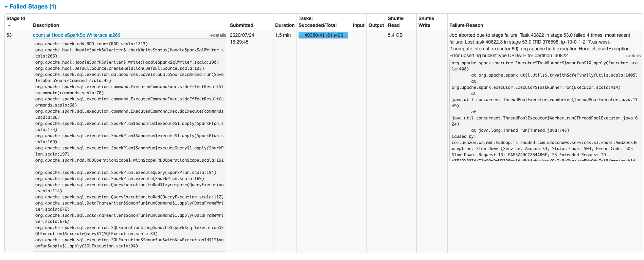The width and height of the screenshot is (644, 260).
Task: Click the 40380/41181 task progress bar
Action: click(323, 35)
